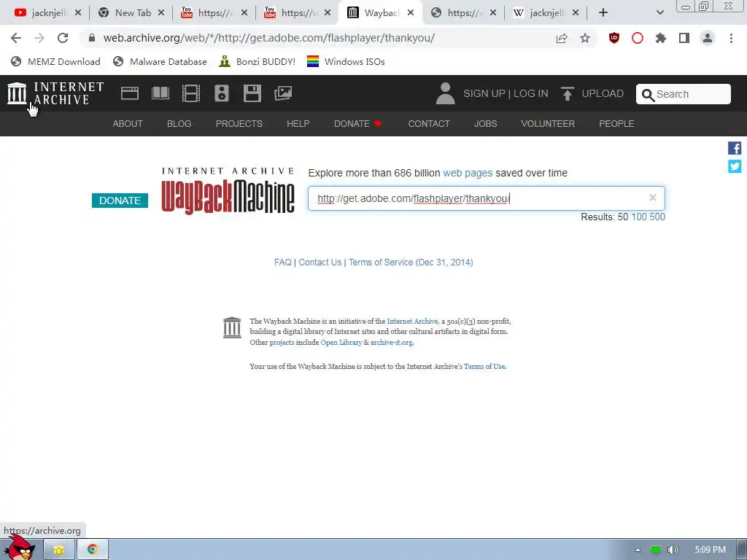Open the Extensions puzzle piece menu
Image resolution: width=747 pixels, height=560 pixels.
661,38
